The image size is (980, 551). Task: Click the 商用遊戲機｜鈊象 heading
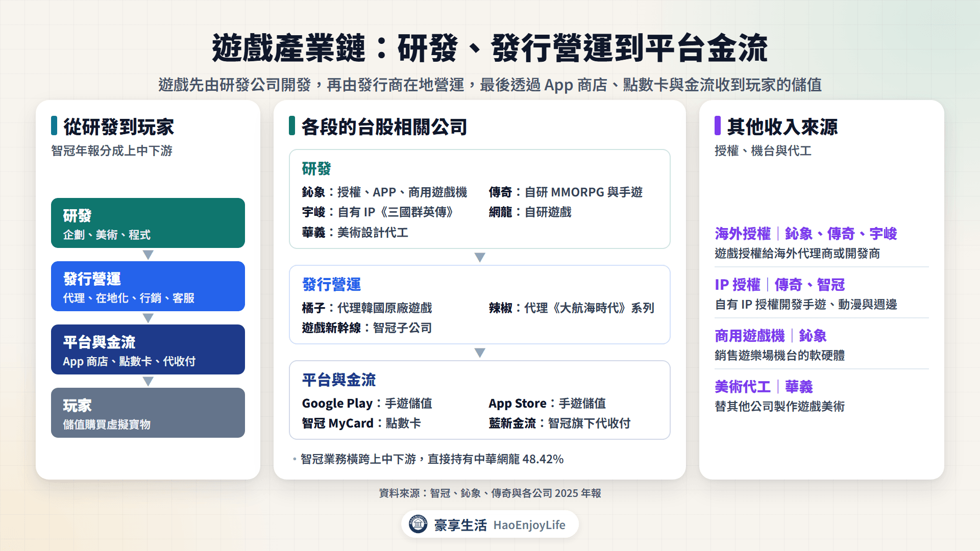770,335
